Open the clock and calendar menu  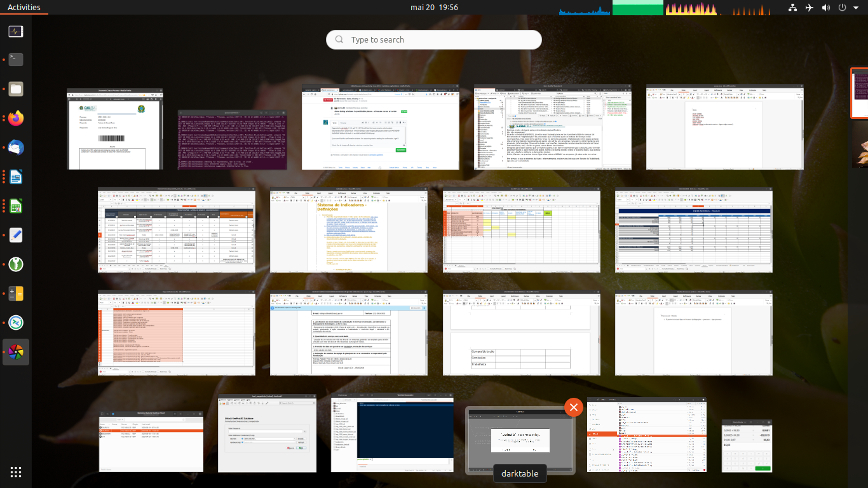pos(434,8)
